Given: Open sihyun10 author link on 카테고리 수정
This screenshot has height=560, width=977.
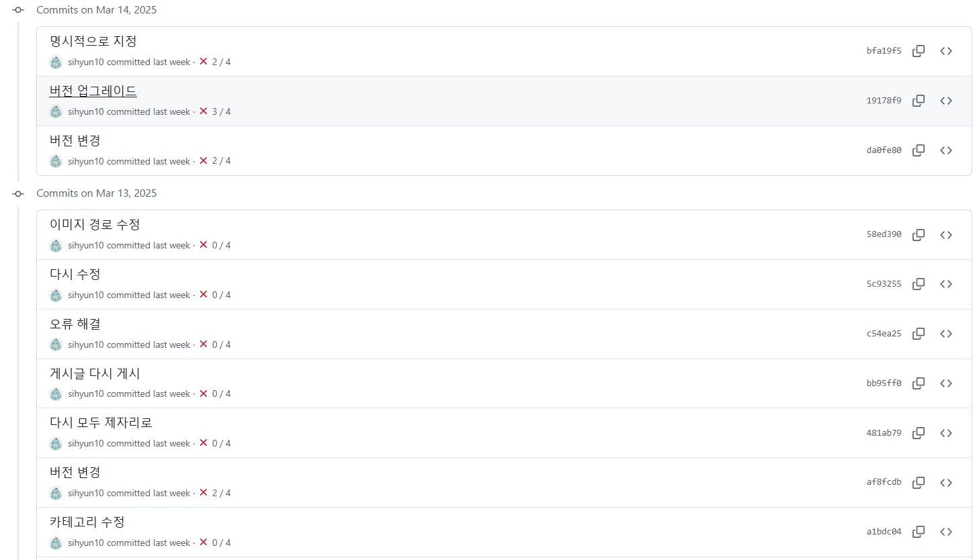Looking at the screenshot, I should click(86, 543).
